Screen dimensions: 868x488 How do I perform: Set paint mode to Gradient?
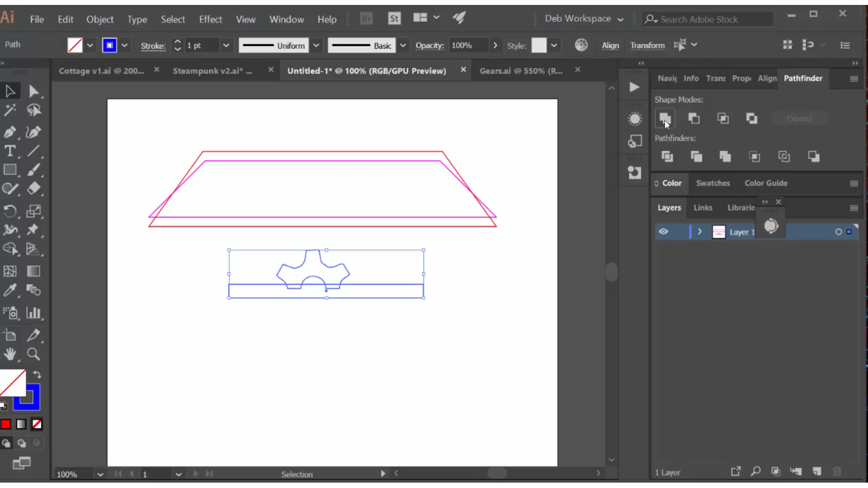pos(21,424)
